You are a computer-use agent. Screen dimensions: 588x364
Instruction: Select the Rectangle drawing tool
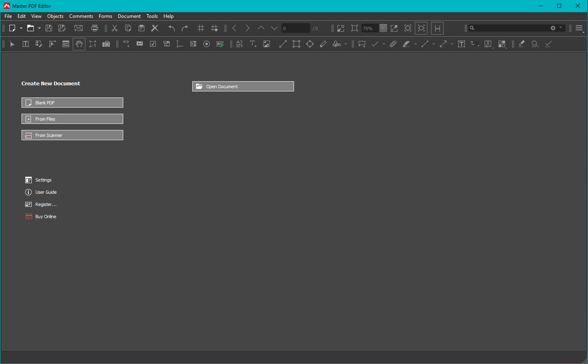pos(296,44)
